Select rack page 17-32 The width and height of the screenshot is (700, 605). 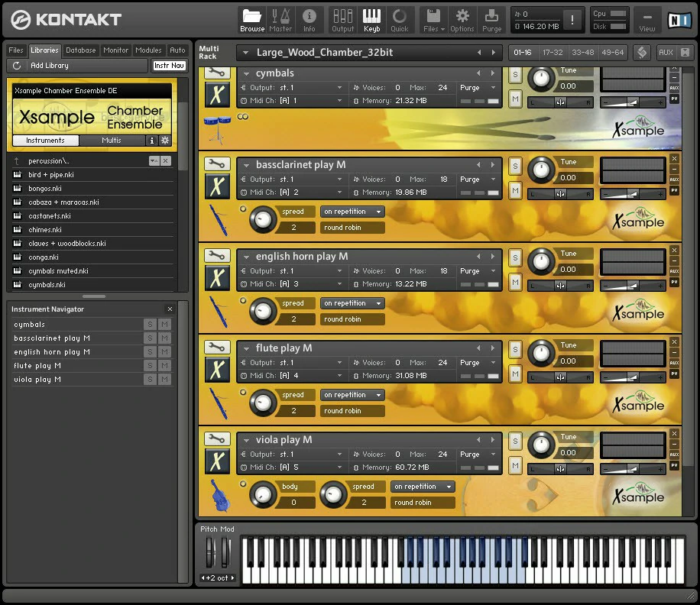(553, 53)
